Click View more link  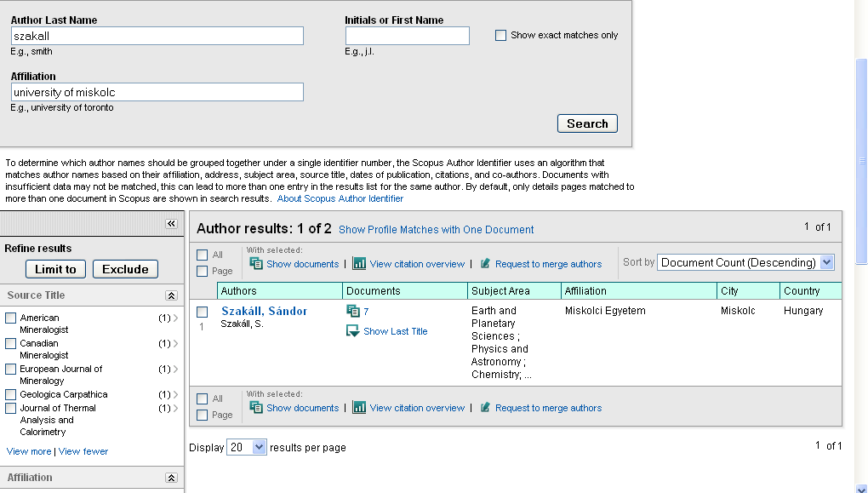pyautogui.click(x=29, y=451)
